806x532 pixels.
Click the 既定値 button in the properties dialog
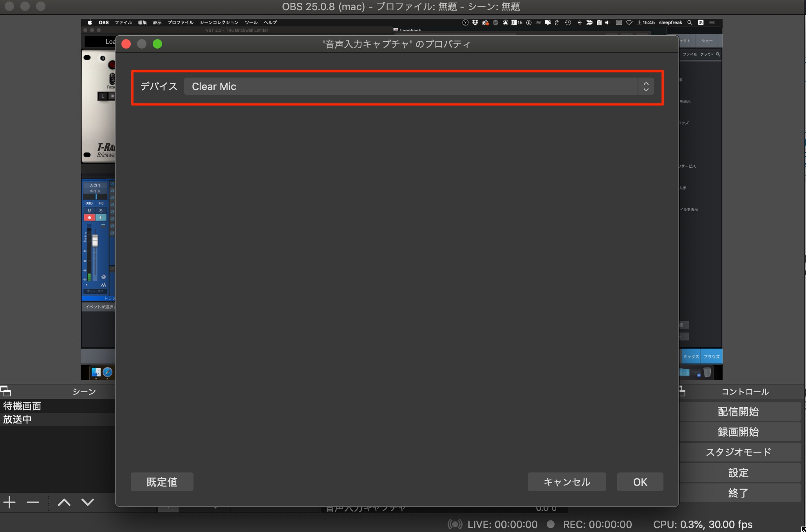coord(162,482)
